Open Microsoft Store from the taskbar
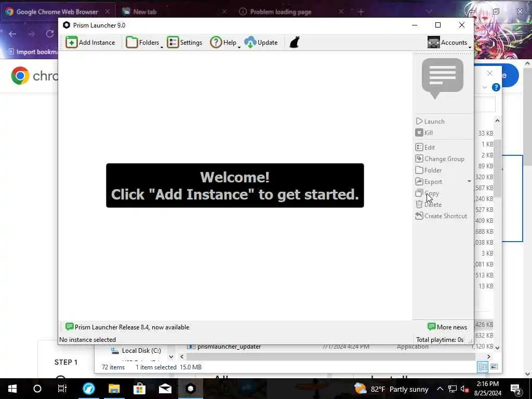The height and width of the screenshot is (399, 532). click(x=139, y=389)
